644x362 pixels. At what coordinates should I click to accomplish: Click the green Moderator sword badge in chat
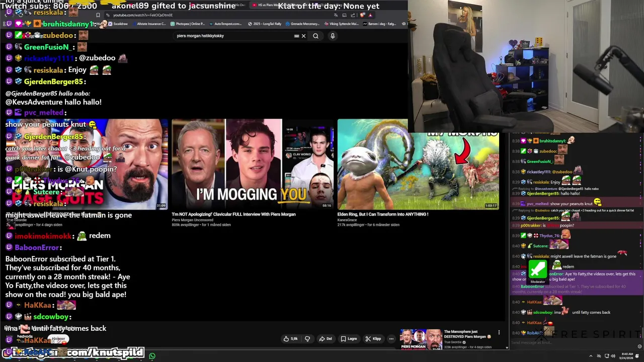pos(537,270)
